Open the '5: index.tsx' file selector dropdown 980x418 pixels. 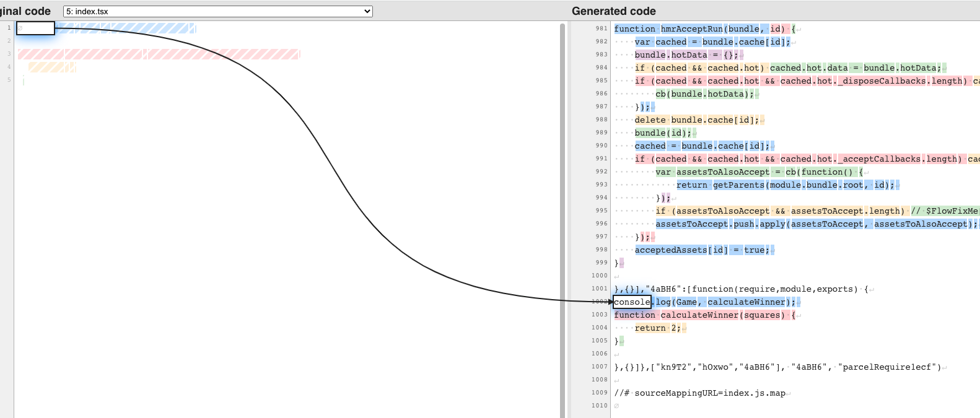218,11
